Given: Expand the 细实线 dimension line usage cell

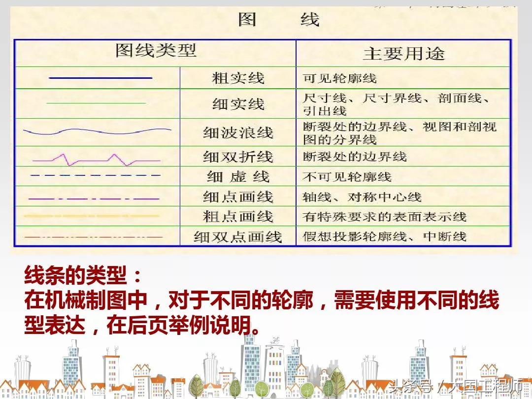Looking at the screenshot, I should tap(394, 102).
